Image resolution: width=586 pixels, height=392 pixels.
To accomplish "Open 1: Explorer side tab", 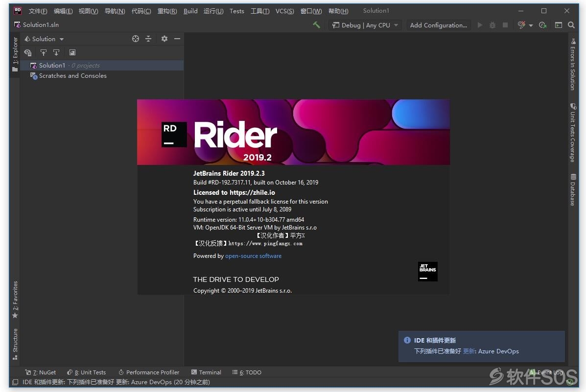I will click(x=15, y=54).
